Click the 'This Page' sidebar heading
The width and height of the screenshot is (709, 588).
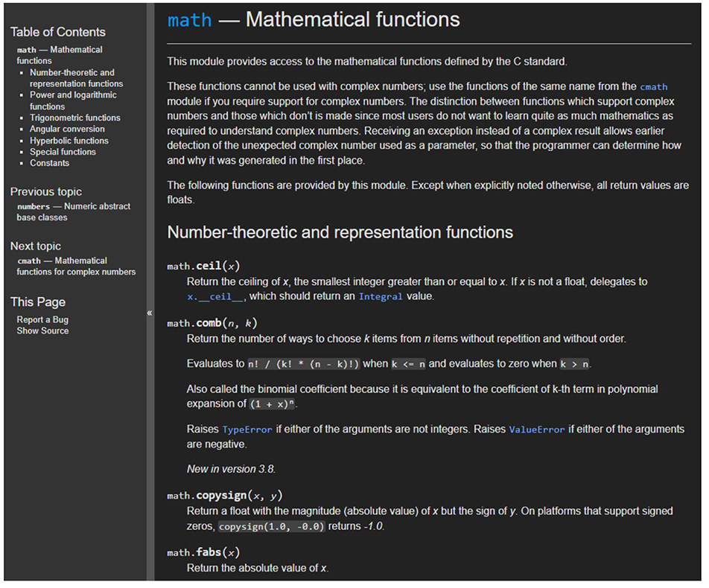click(38, 302)
